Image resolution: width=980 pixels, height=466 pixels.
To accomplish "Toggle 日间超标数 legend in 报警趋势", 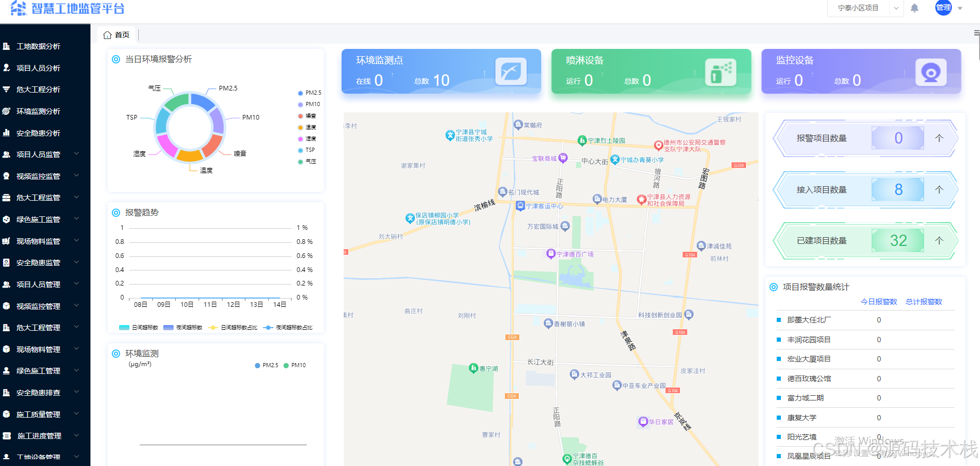I will tap(138, 328).
